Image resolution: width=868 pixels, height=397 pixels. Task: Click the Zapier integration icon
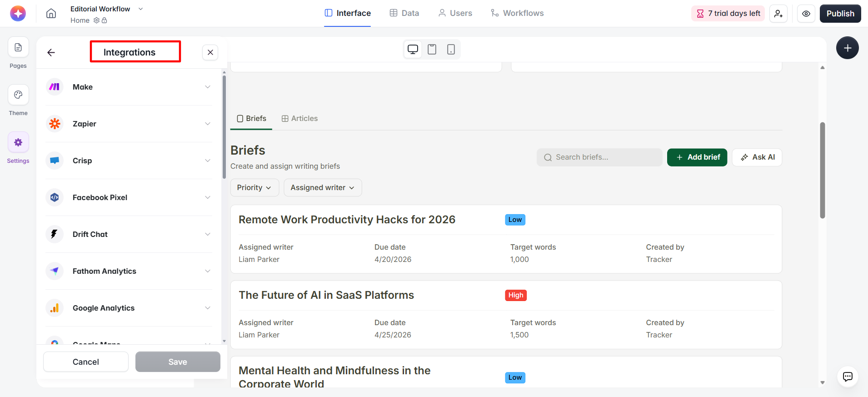[55, 124]
